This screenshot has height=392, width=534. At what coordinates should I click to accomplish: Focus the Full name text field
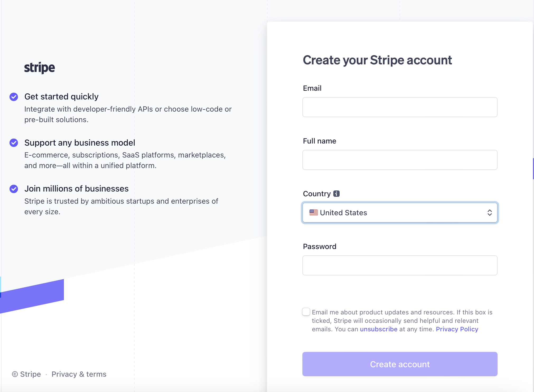coord(400,160)
